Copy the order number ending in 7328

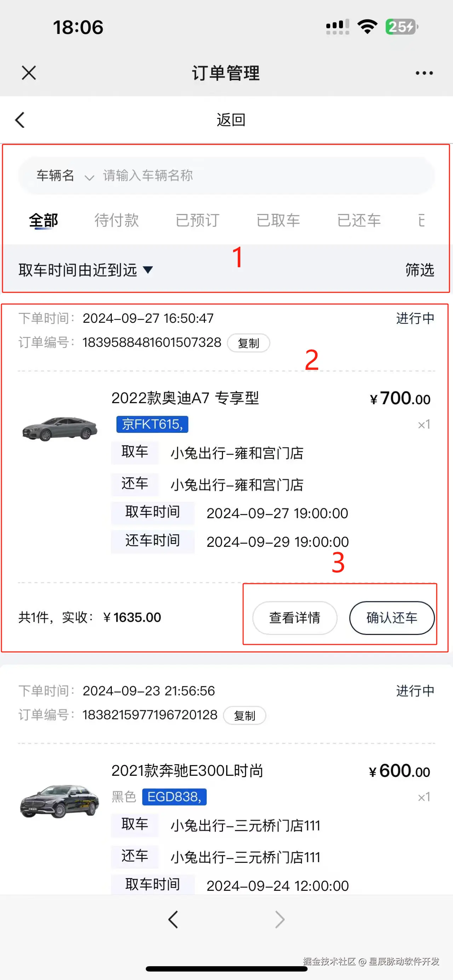pyautogui.click(x=248, y=343)
